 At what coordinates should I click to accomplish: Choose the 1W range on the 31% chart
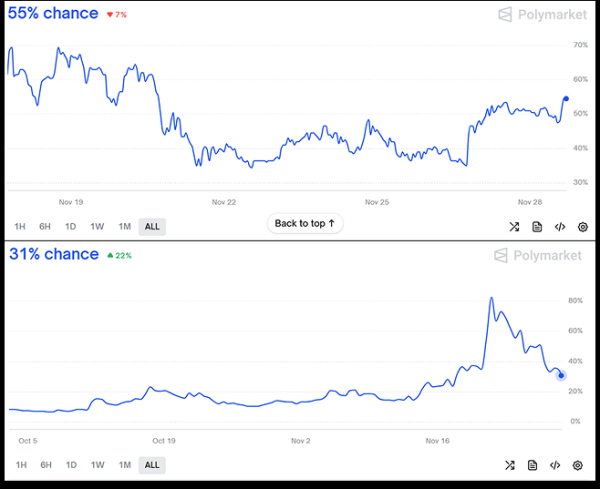(x=97, y=465)
